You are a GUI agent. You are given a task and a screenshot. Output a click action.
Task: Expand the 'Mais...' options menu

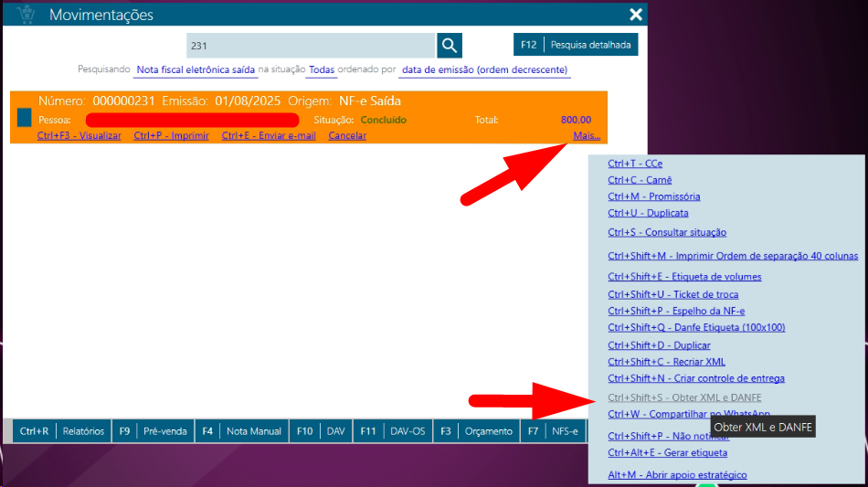coord(587,136)
